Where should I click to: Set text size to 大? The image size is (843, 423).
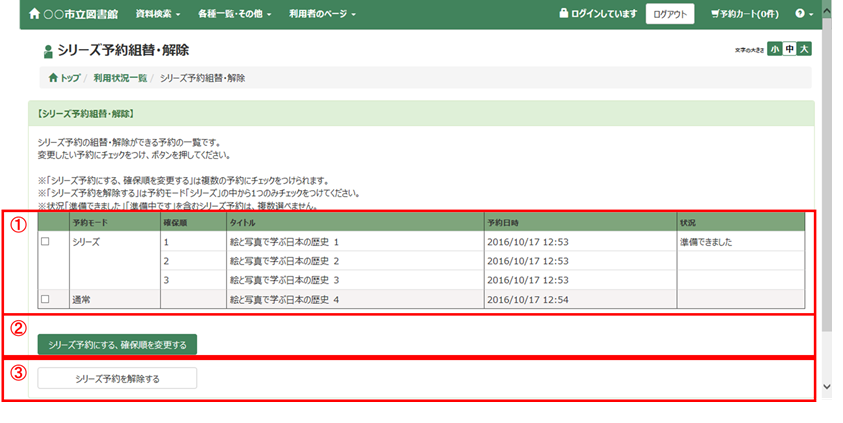804,50
